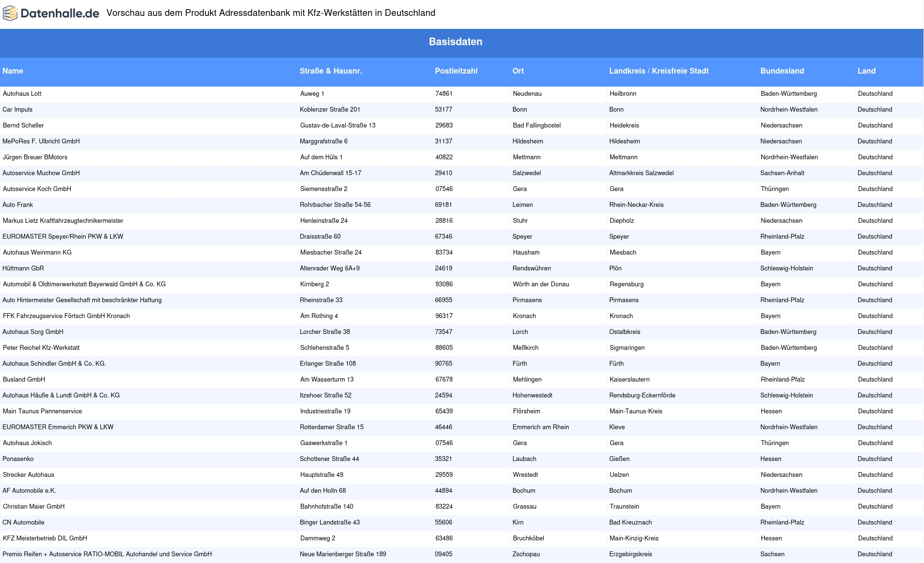
Task: Click the Land column header
Action: (x=866, y=71)
